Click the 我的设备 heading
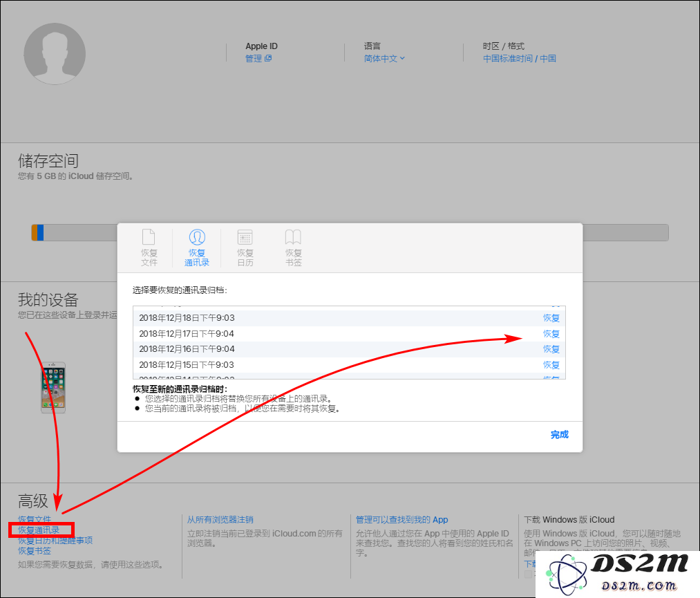The image size is (700, 598). click(48, 299)
